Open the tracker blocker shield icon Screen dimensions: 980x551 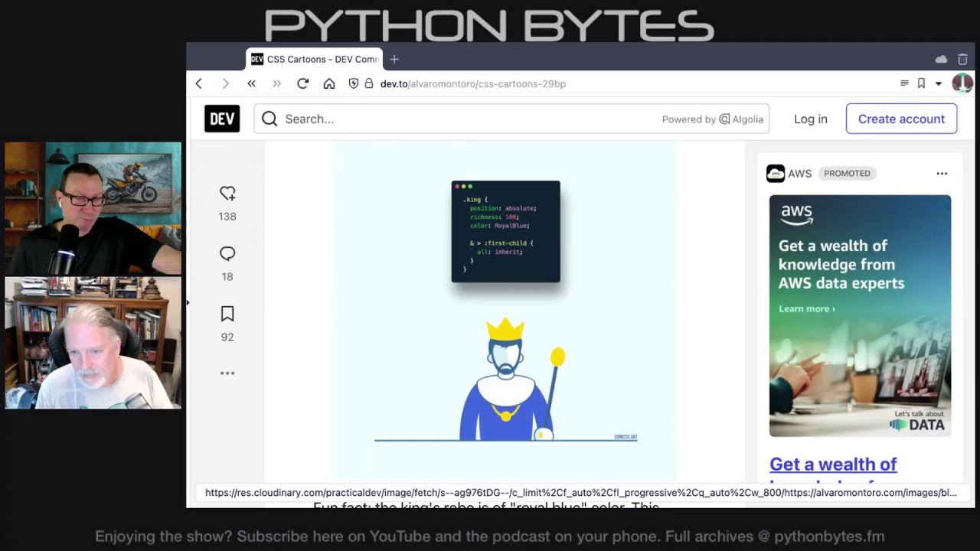pos(353,83)
